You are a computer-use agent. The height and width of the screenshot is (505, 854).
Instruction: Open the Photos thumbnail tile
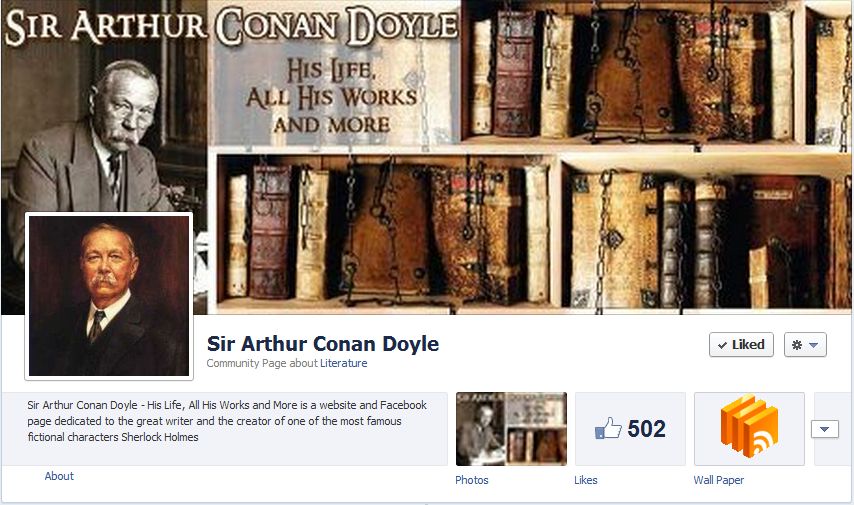click(511, 429)
